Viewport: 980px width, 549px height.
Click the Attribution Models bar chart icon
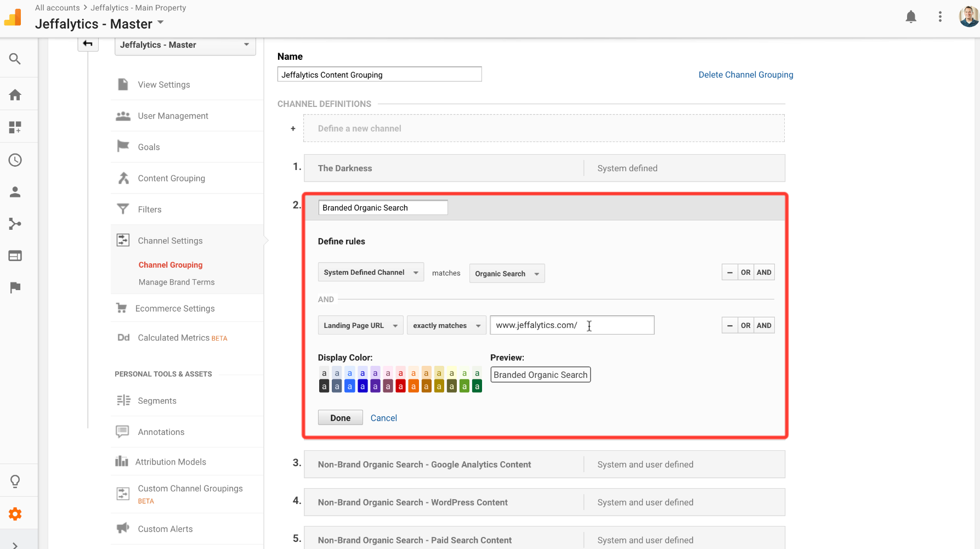(121, 461)
